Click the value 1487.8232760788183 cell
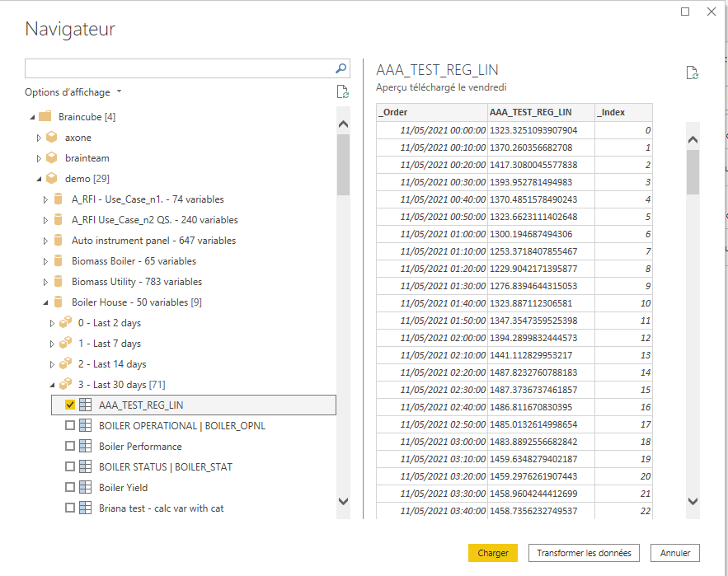Viewport: 728px width, 576px height. [x=541, y=372]
